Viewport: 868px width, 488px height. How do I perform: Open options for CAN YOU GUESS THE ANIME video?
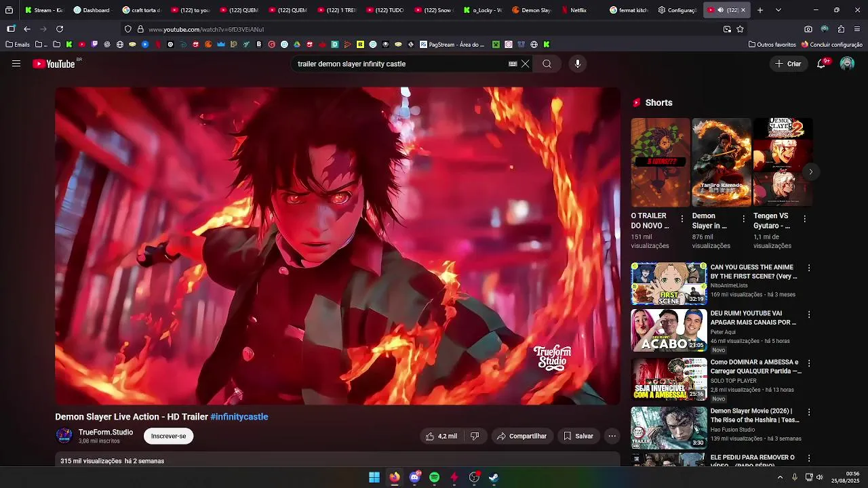coord(808,268)
